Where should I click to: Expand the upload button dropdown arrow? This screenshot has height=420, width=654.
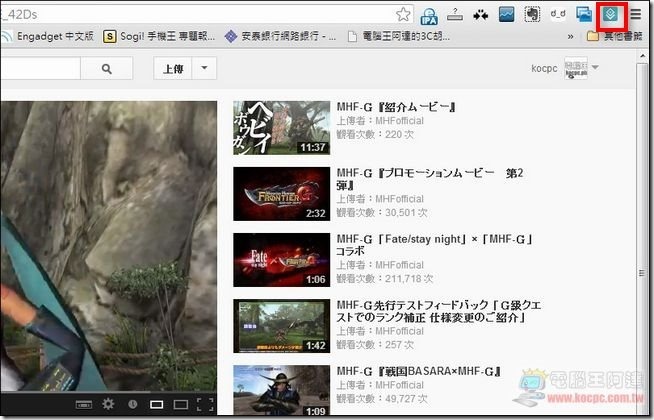(203, 69)
